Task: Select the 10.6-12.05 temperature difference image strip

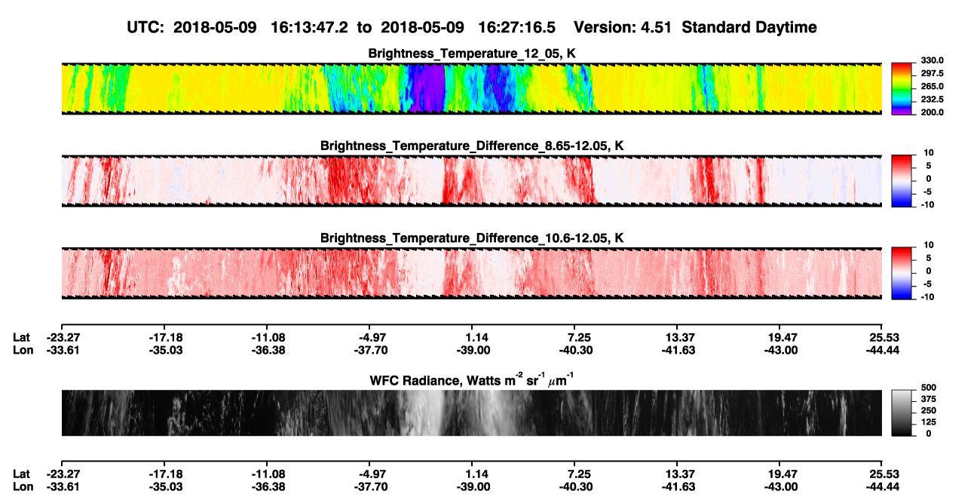Action: pyautogui.click(x=472, y=273)
